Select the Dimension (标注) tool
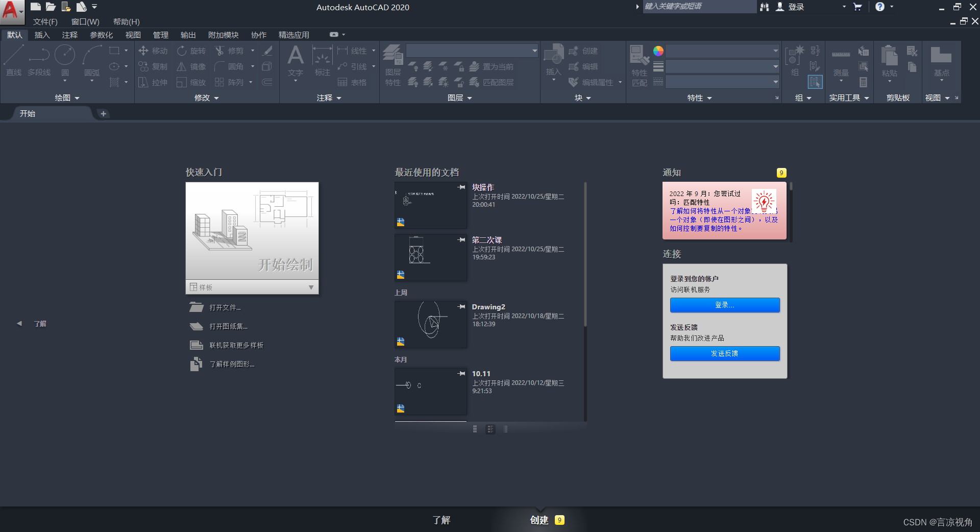Viewport: 980px width, 532px height. click(323, 60)
